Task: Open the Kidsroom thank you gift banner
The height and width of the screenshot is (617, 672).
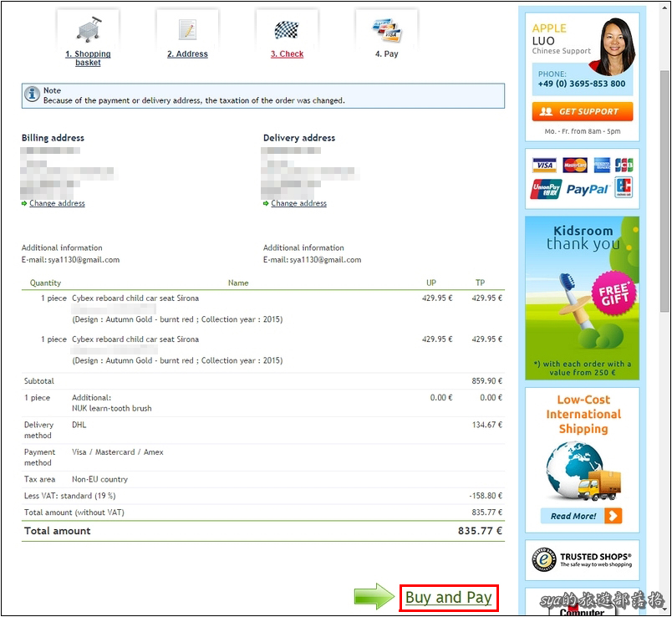Action: [582, 298]
